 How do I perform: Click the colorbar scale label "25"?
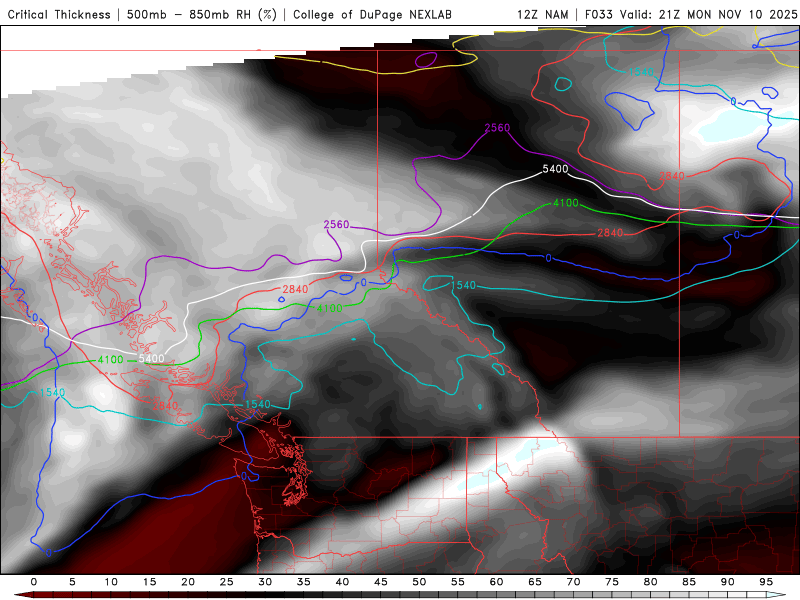click(227, 582)
